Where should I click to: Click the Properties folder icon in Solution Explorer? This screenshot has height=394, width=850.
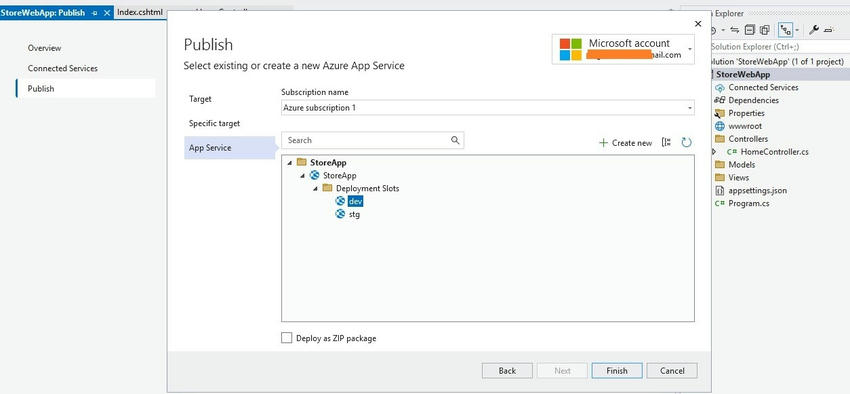click(720, 113)
